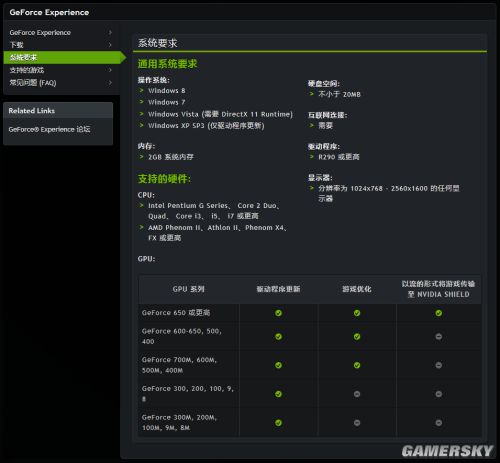Click driver update checkmark for GeForce 300, 200, 100 row
This screenshot has height=463, width=500.
[278, 394]
